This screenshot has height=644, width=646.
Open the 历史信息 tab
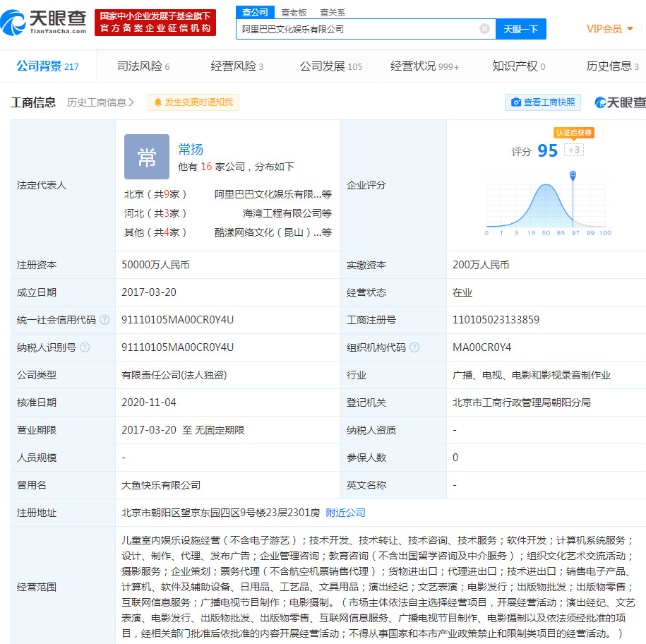pos(612,66)
